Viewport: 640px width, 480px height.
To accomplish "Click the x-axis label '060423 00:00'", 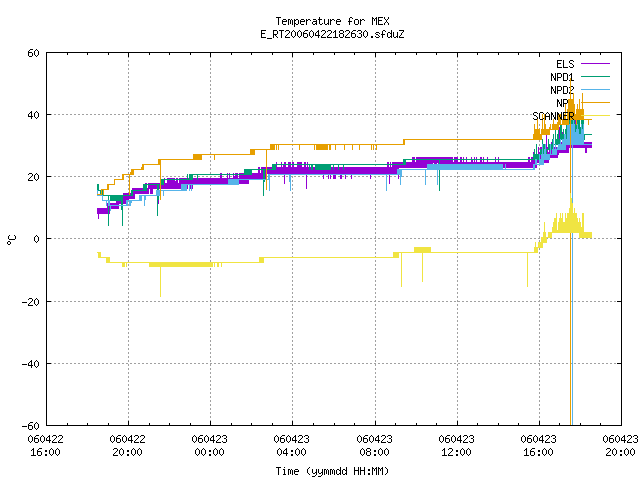I will point(209,446).
